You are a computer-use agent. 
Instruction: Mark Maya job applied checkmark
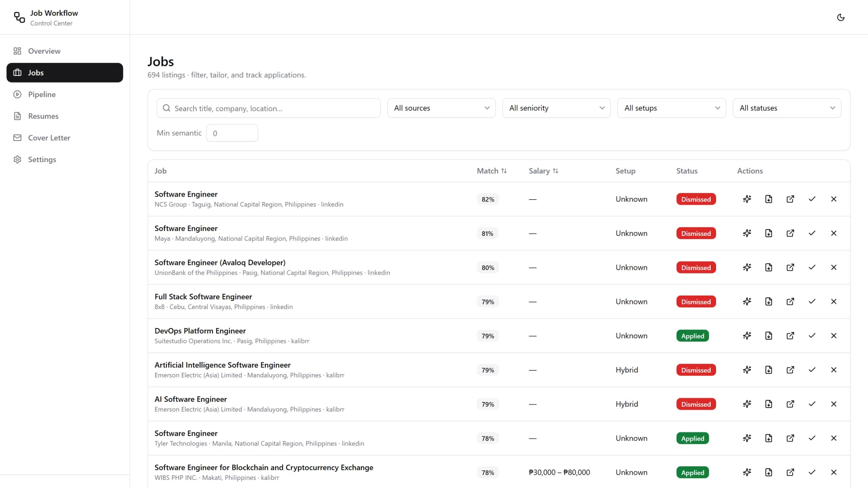(x=812, y=233)
